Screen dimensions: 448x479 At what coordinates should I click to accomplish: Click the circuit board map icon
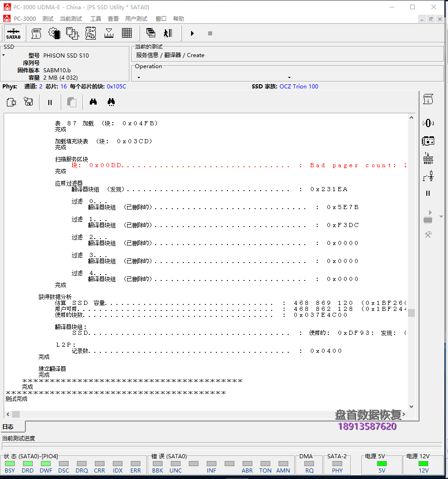[91, 33]
